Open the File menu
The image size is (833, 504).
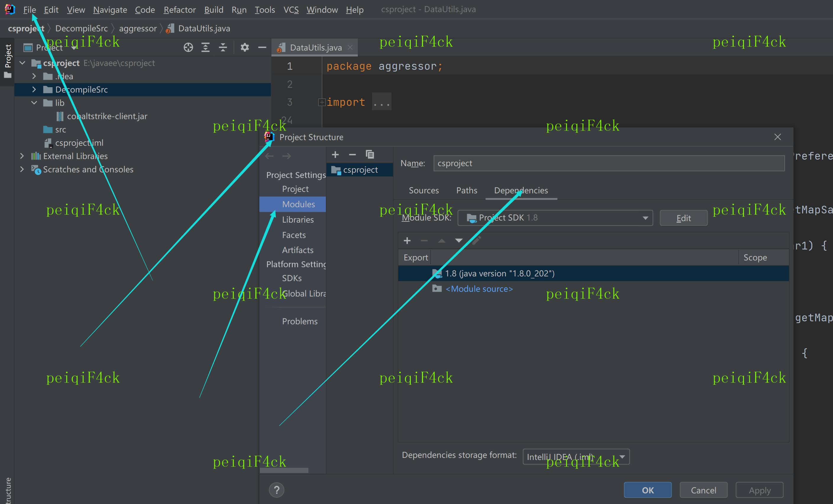pyautogui.click(x=29, y=9)
